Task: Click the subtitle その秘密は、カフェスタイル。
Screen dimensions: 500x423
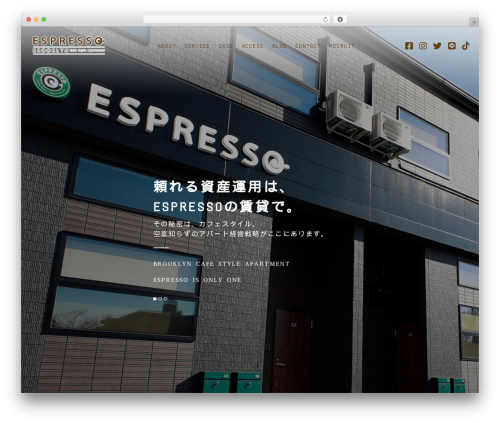Action: click(205, 224)
